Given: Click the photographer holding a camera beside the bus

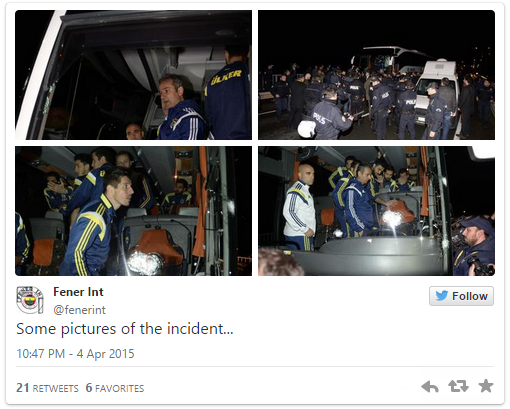Looking at the screenshot, I should click(x=474, y=247).
